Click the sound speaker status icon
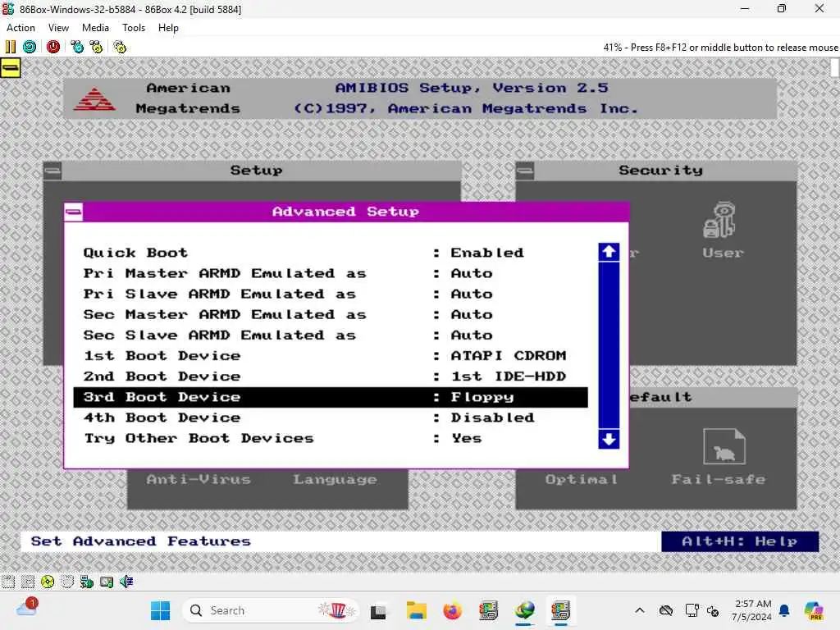This screenshot has height=630, width=840. point(126,582)
